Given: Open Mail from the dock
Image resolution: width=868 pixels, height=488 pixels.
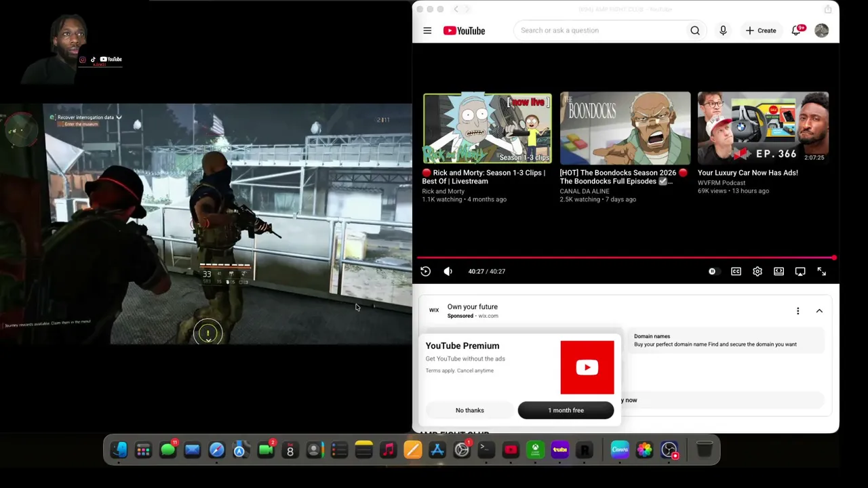Looking at the screenshot, I should point(193,449).
